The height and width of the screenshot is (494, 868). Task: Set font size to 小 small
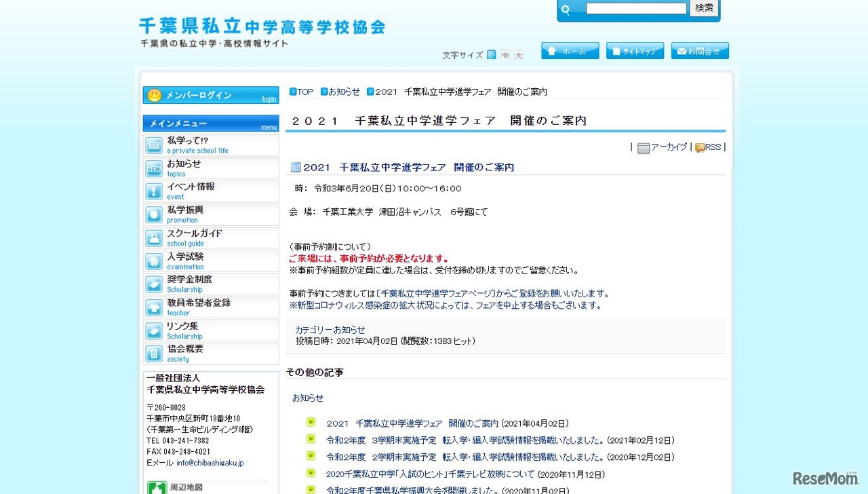click(492, 55)
